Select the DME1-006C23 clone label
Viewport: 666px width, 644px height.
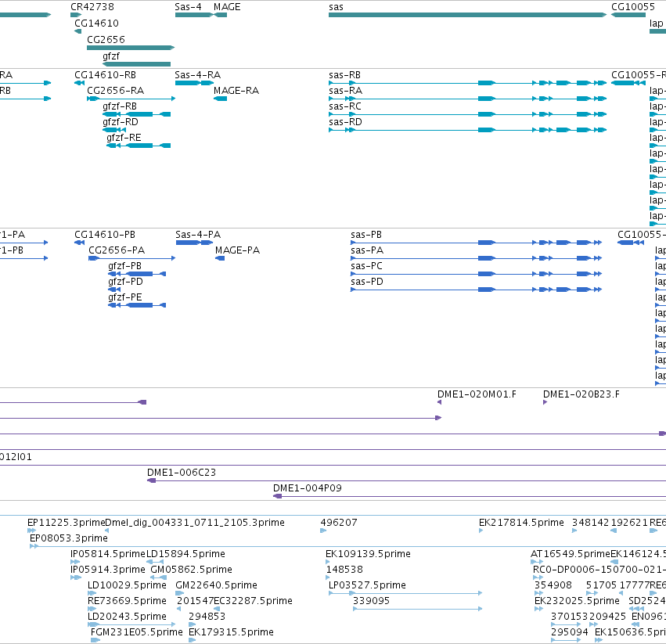(x=182, y=473)
